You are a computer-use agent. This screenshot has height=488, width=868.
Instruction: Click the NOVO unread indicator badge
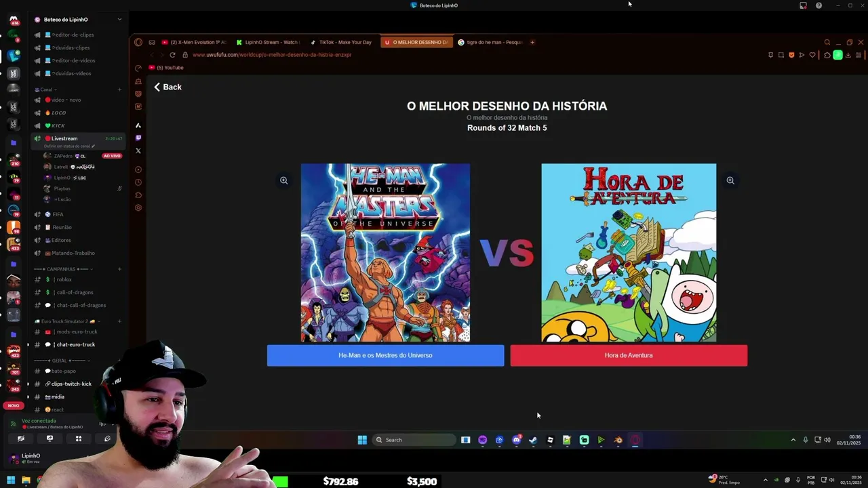13,405
